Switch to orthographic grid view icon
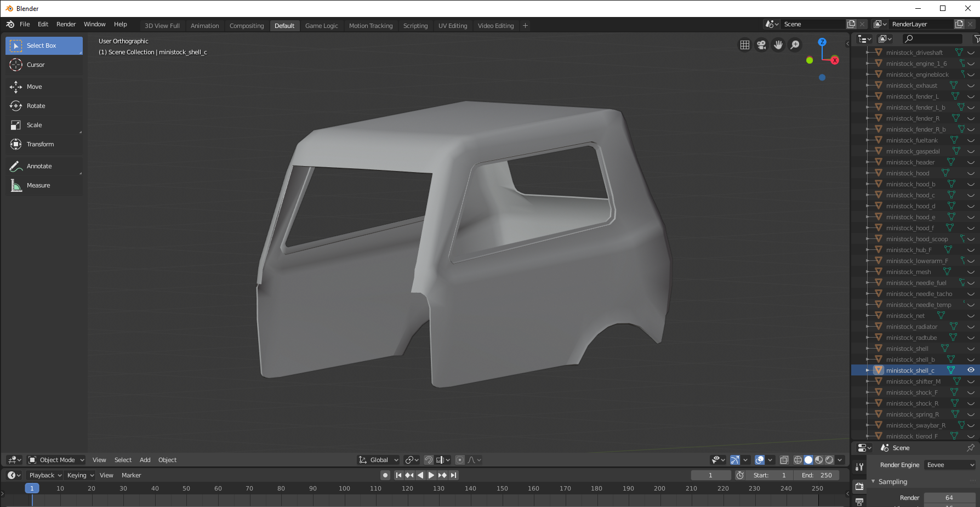 click(x=744, y=45)
